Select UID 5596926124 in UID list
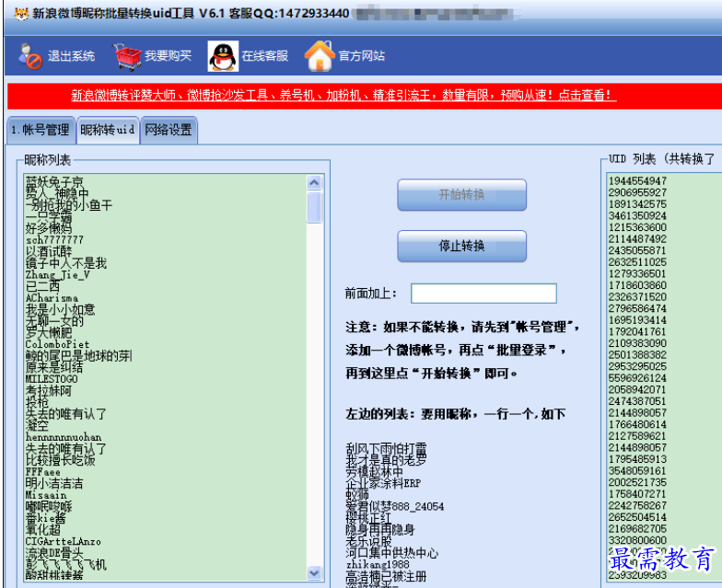This screenshot has height=588, width=722. (x=637, y=377)
